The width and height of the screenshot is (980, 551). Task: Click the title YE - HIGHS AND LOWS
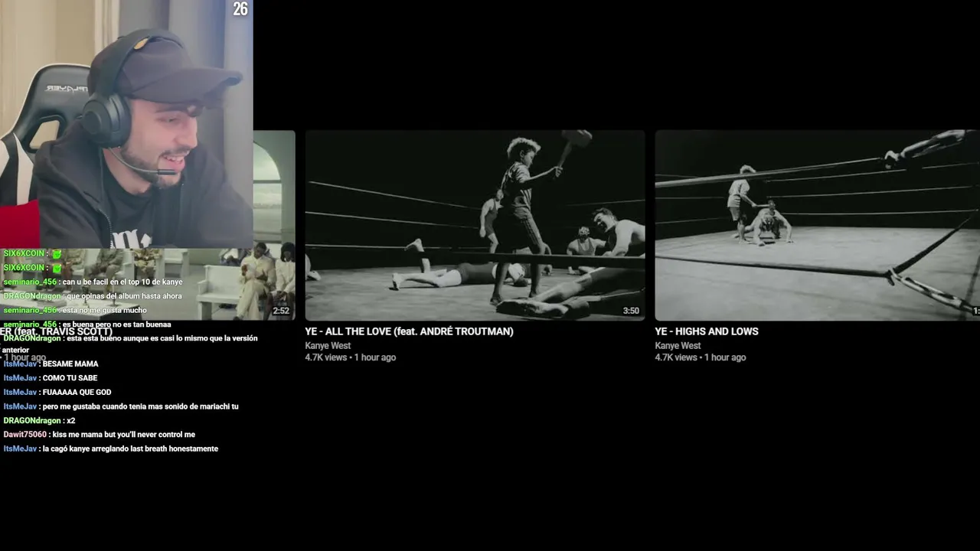coord(706,331)
